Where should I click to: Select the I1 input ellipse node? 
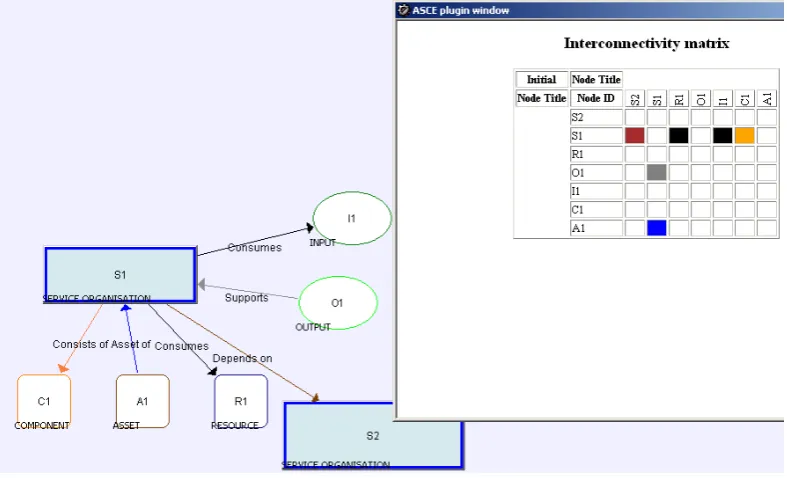tap(352, 218)
